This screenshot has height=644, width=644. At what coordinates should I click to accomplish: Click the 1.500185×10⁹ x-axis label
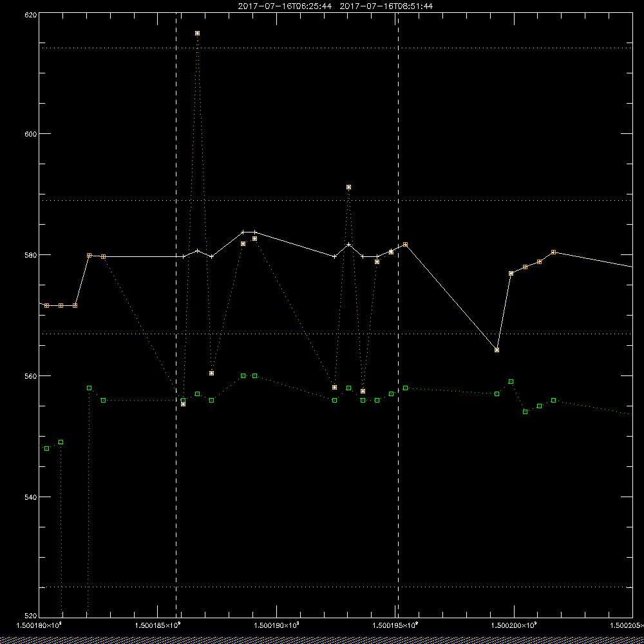(158, 625)
